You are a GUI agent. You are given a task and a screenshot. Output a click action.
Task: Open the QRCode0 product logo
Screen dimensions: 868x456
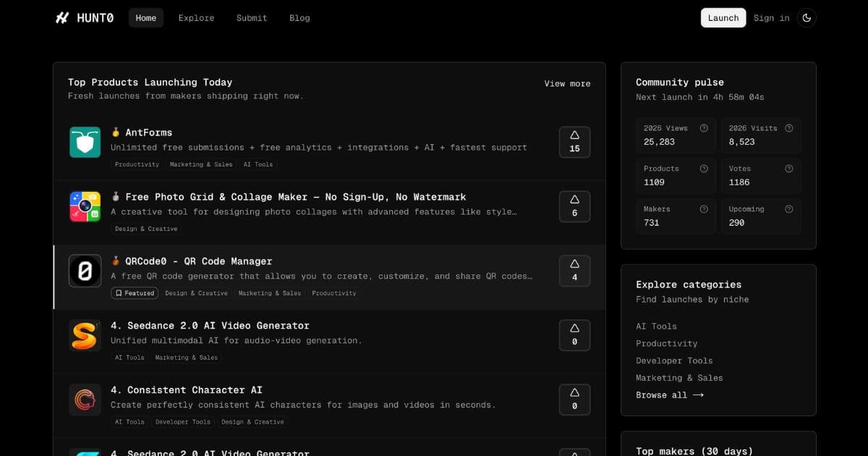pyautogui.click(x=85, y=271)
